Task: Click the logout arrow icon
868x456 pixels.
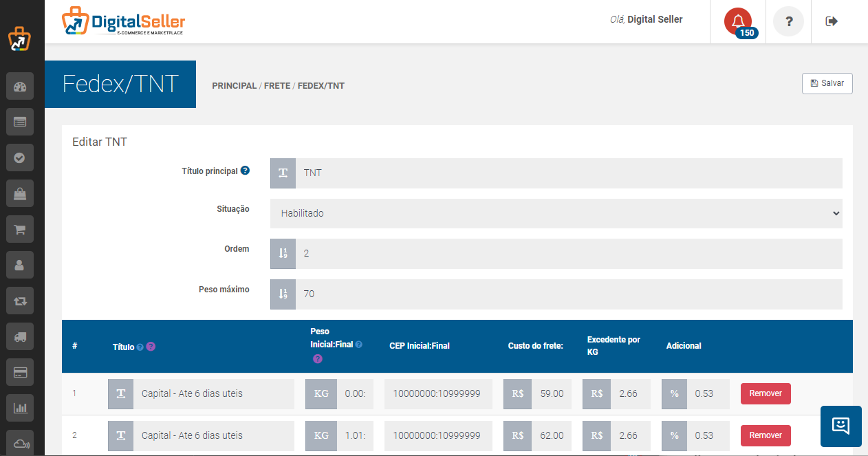Action: tap(832, 21)
